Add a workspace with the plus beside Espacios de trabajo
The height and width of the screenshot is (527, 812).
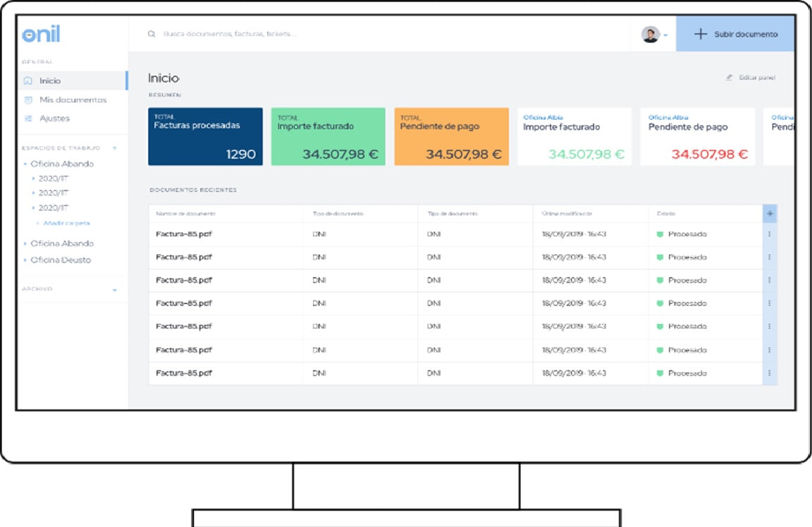coord(115,148)
